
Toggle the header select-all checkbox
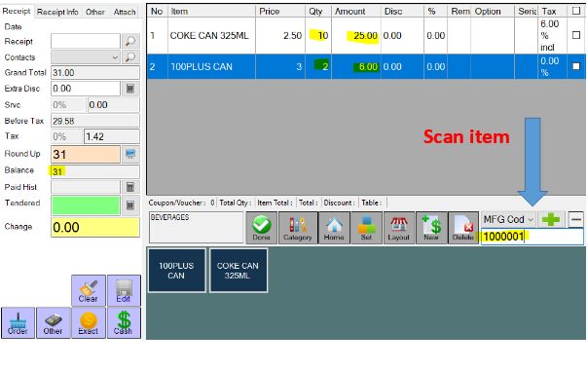[x=576, y=11]
